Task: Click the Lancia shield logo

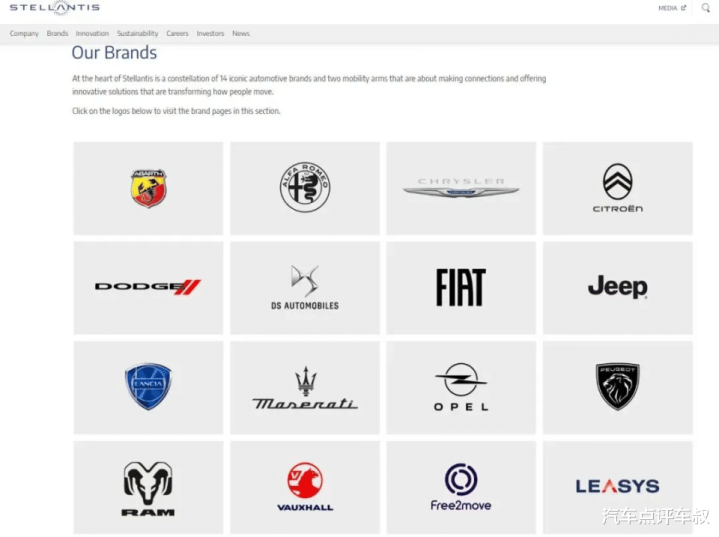Action: 148,388
